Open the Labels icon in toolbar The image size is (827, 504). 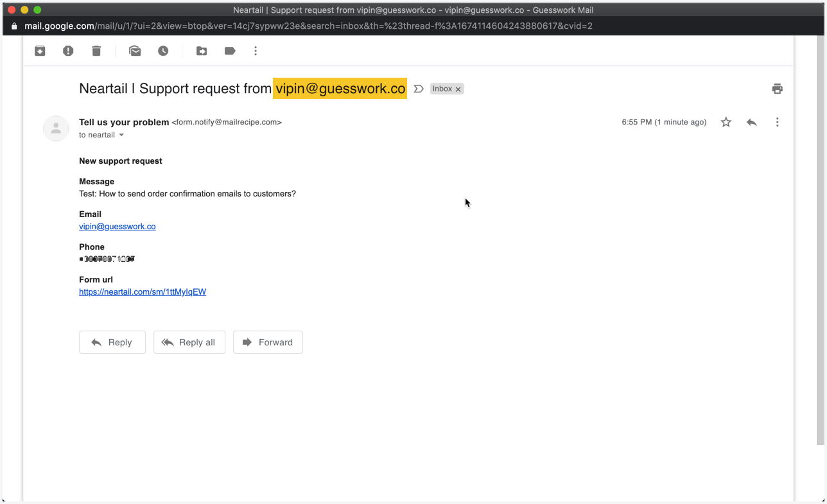(x=230, y=51)
